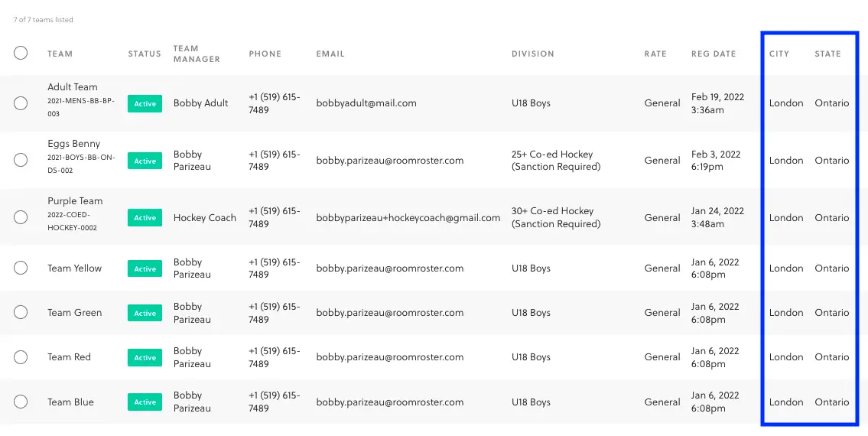The height and width of the screenshot is (436, 868).
Task: Select the Eggs Benny row checkbox
Action: tap(21, 160)
